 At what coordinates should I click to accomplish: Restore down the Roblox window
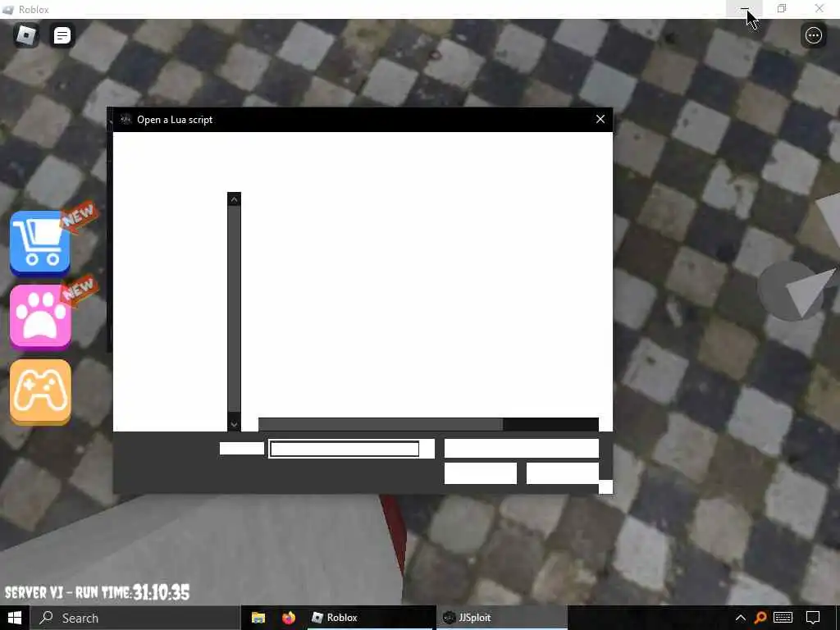pos(782,8)
